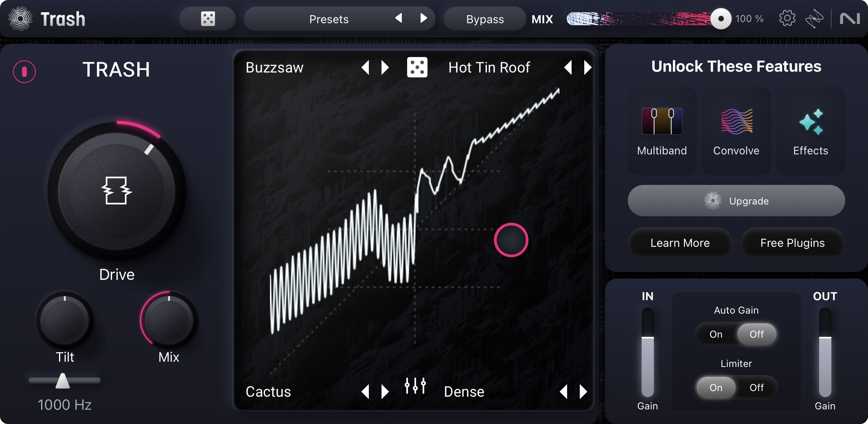Image resolution: width=868 pixels, height=424 pixels.
Task: Go to next preset with right arrow
Action: pos(423,18)
